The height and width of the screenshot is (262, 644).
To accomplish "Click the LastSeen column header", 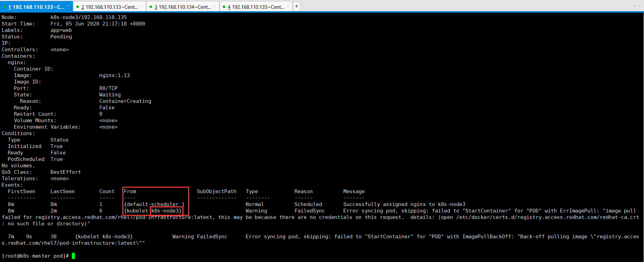I will pos(63,191).
